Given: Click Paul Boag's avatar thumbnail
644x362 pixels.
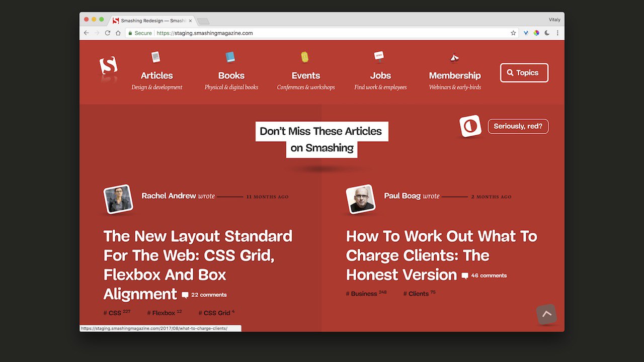Looking at the screenshot, I should (361, 199).
